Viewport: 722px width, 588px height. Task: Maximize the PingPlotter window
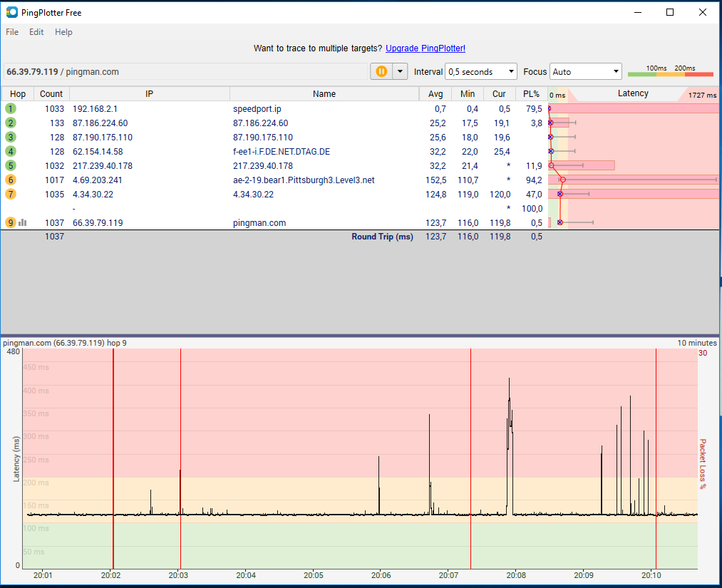click(670, 12)
